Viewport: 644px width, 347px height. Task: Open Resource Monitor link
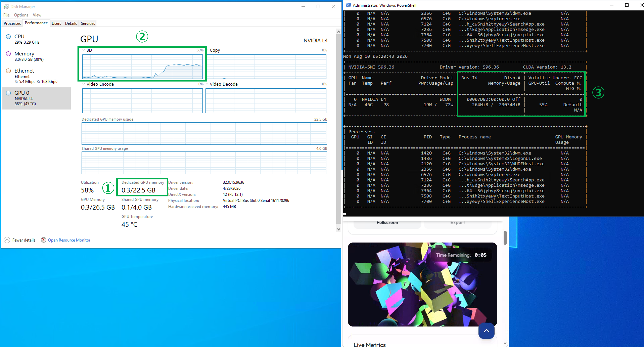(69, 240)
